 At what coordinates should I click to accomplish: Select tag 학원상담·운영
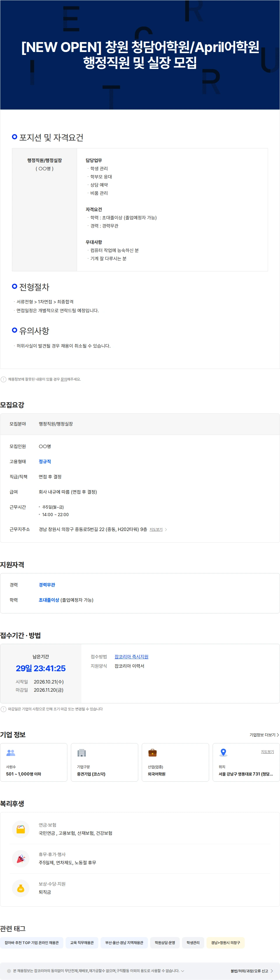coord(165,943)
